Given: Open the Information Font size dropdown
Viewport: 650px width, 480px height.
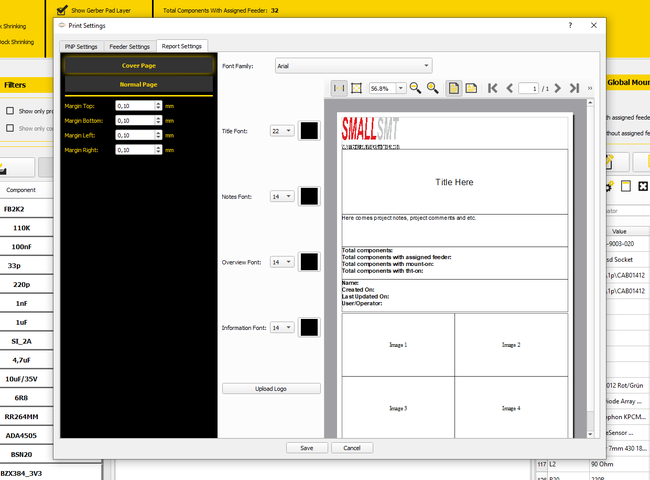Looking at the screenshot, I should pyautogui.click(x=282, y=327).
